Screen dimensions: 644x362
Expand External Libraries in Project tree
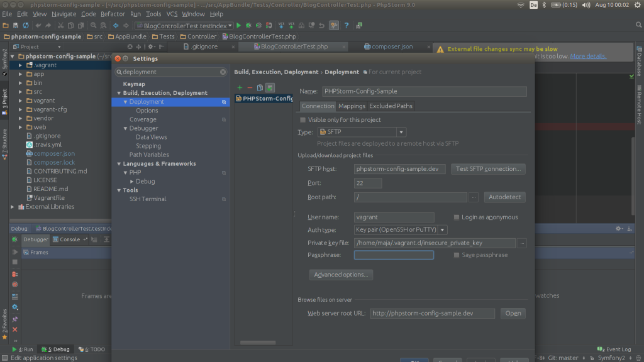tap(13, 207)
